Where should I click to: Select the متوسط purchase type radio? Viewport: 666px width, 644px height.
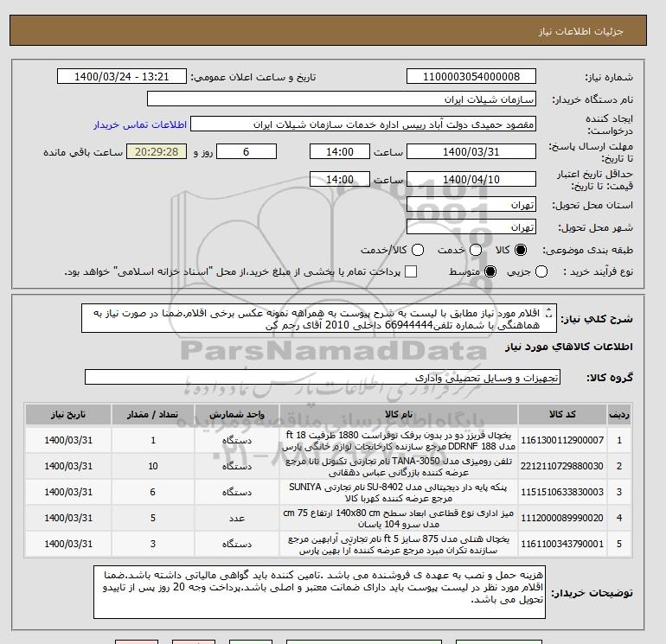point(490,271)
